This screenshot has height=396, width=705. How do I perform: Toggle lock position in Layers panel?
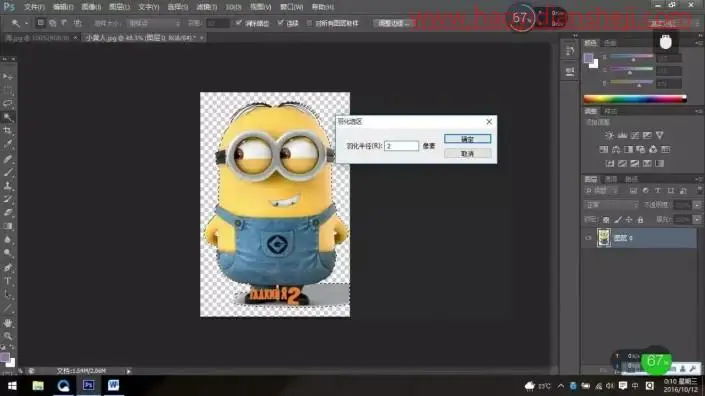tap(629, 220)
